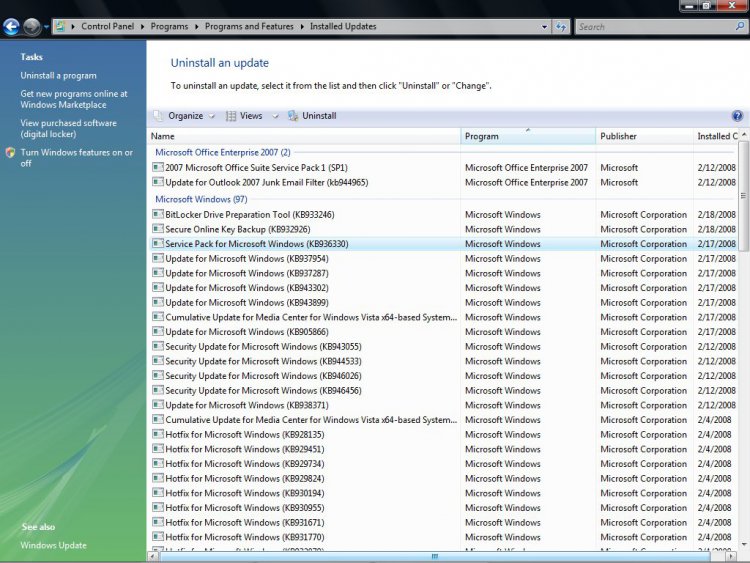Go back with the Back arrow button
Image resolution: width=750 pixels, height=563 pixels.
[x=11, y=27]
